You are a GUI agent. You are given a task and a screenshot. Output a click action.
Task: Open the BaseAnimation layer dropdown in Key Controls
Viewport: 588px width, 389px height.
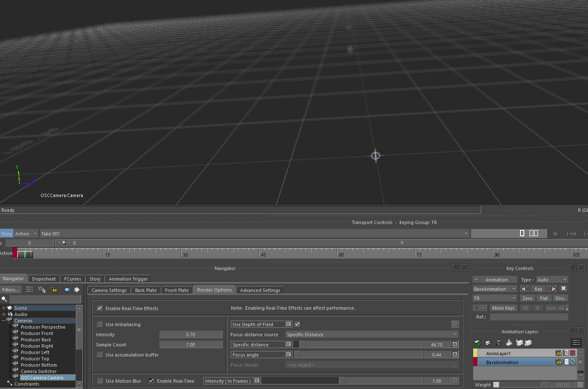pos(495,289)
